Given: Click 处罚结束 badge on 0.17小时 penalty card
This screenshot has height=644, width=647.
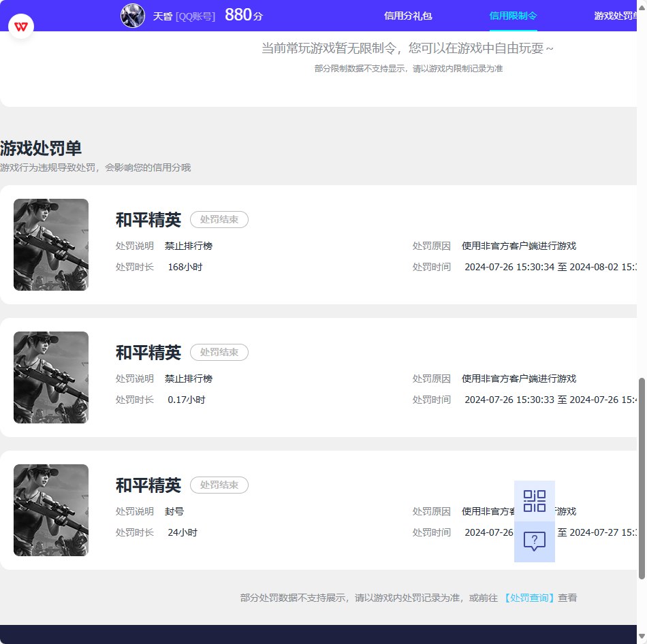Looking at the screenshot, I should [219, 353].
